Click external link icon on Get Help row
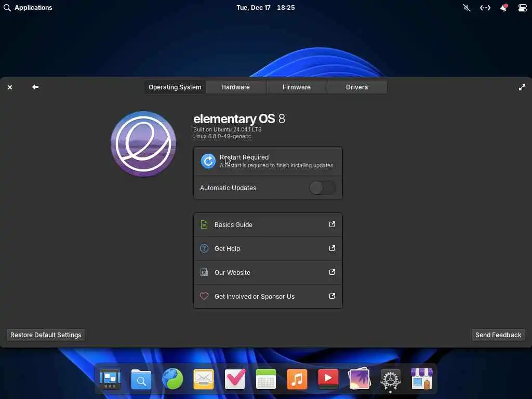 332,248
